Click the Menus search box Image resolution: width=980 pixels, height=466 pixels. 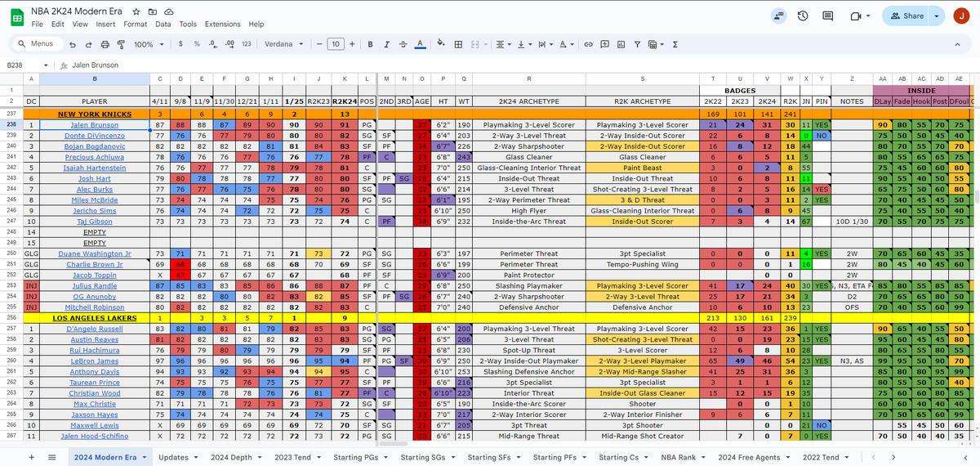[37, 44]
